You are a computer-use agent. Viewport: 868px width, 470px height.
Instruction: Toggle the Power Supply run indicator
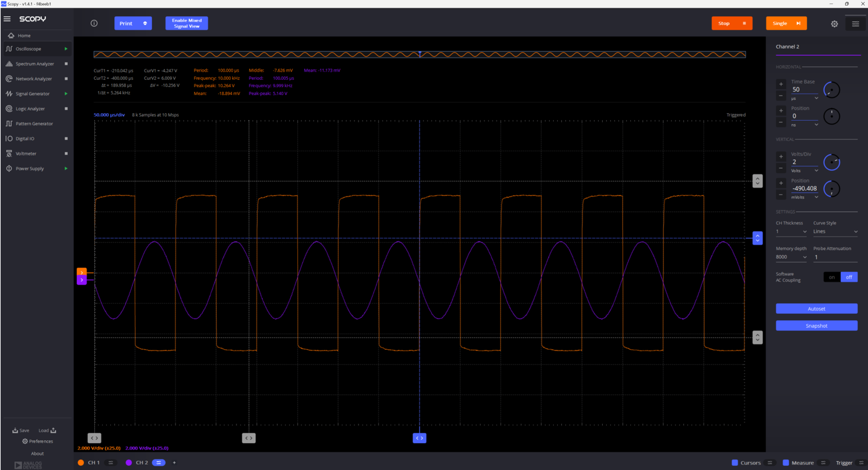pyautogui.click(x=66, y=169)
